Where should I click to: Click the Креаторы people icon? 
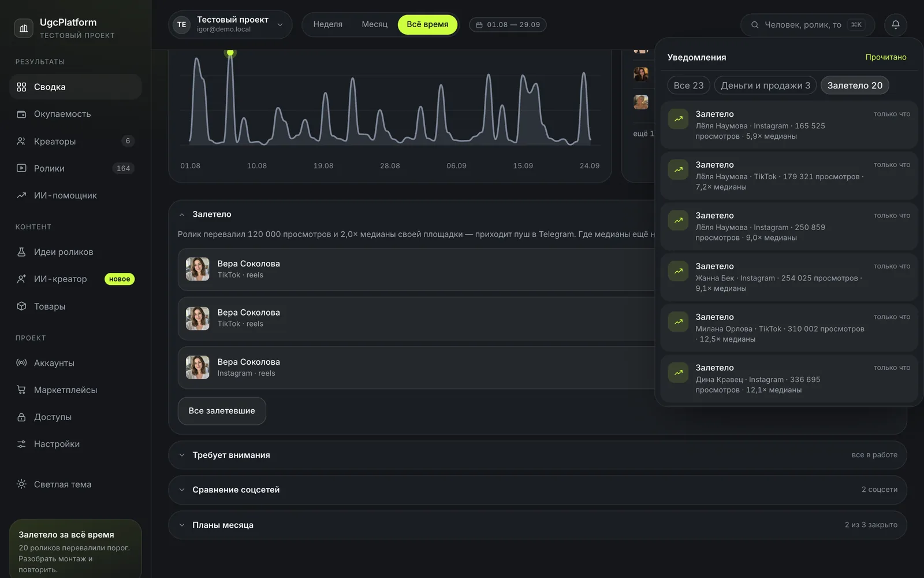21,141
